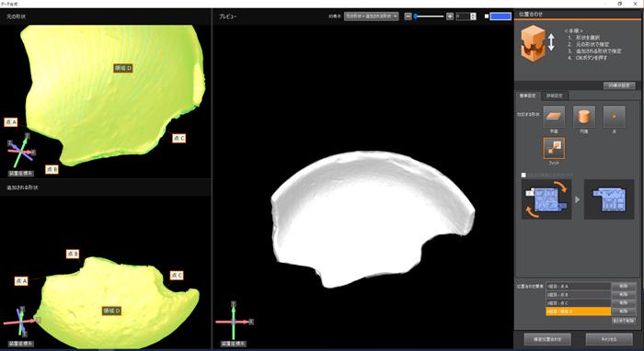
Task: Click the numeric spinner arrows in preview toolbar
Action: (x=473, y=17)
